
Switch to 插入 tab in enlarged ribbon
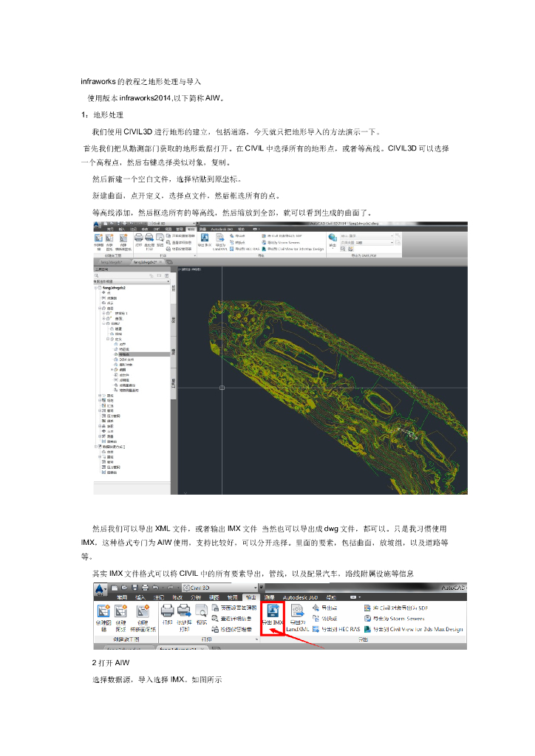coord(140,597)
